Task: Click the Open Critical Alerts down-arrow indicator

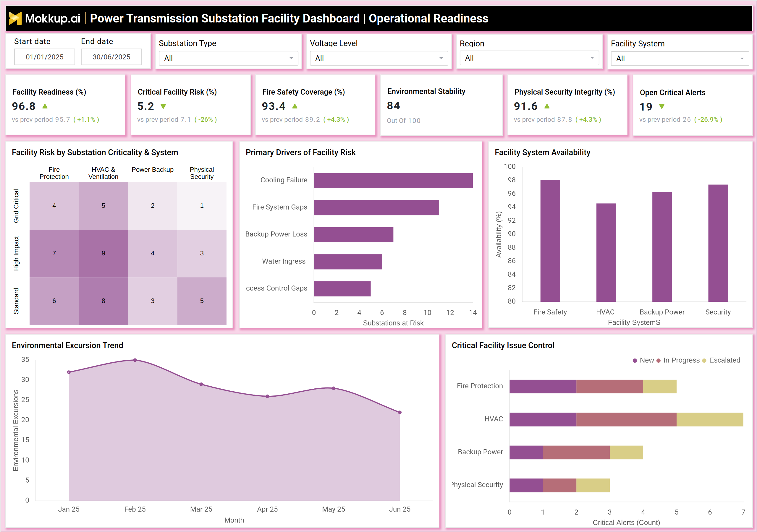Action: coord(662,106)
